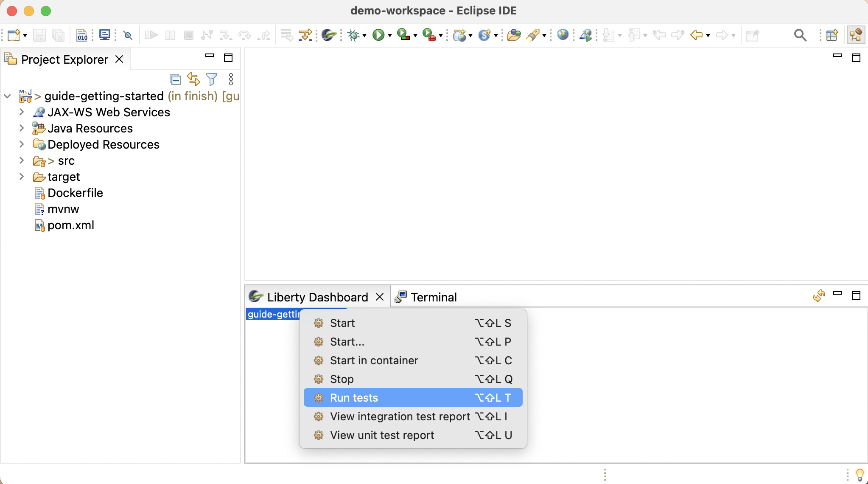Click the Liberty Dashboard toolbar icon
Viewport: 868px width, 484px height.
tap(329, 35)
